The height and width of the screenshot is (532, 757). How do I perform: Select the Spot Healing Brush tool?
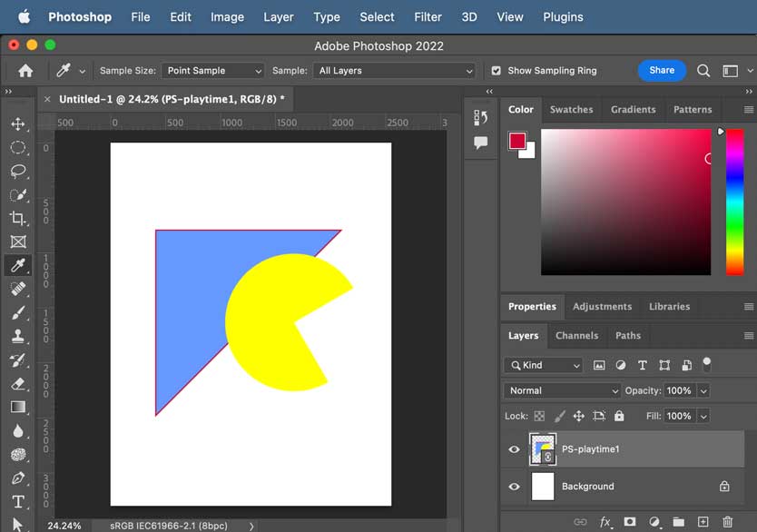point(18,289)
